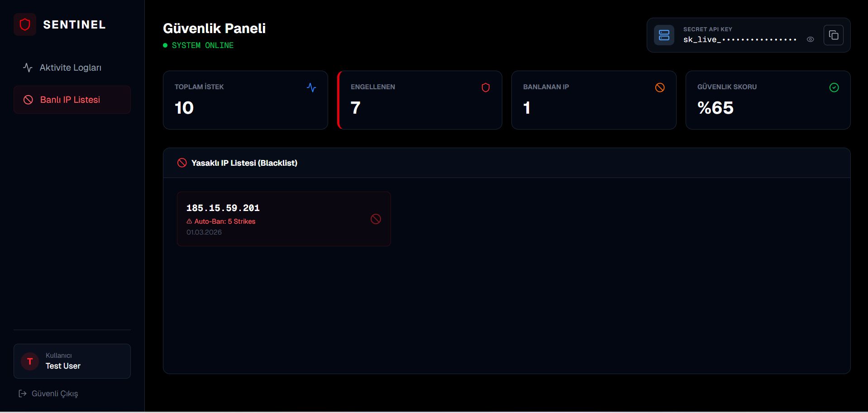Select the Engellenen stat card

(420, 100)
